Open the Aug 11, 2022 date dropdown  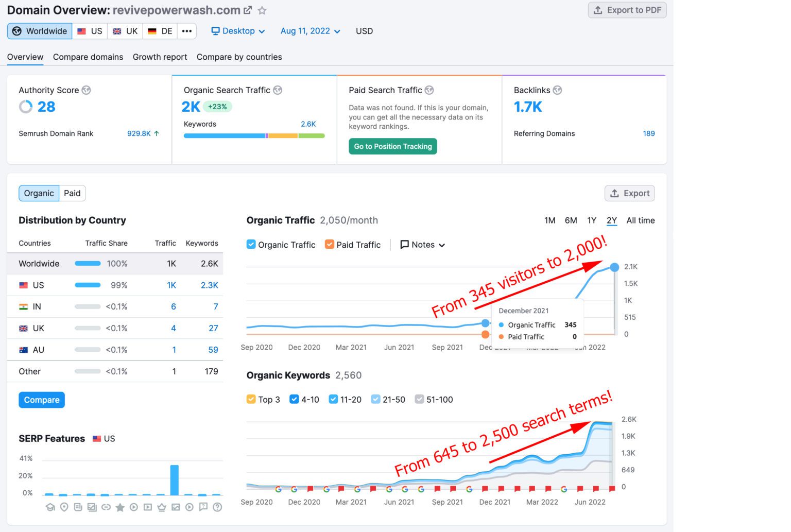[x=311, y=31]
